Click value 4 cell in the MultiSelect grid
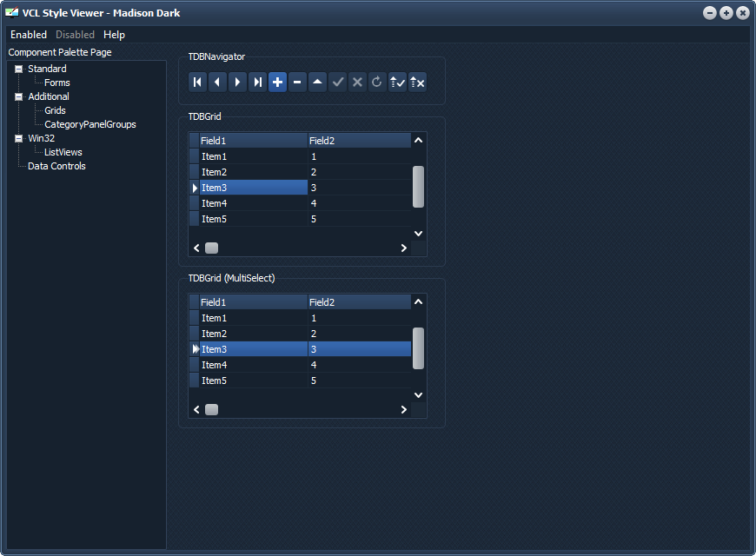Viewport: 756px width, 556px height. click(x=360, y=365)
